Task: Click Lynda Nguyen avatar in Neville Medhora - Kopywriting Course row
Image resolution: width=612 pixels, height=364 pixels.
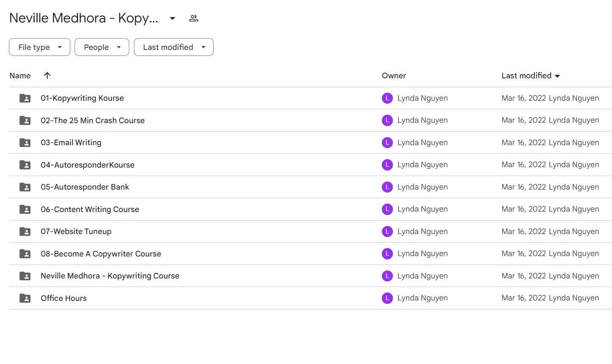Action: [387, 276]
